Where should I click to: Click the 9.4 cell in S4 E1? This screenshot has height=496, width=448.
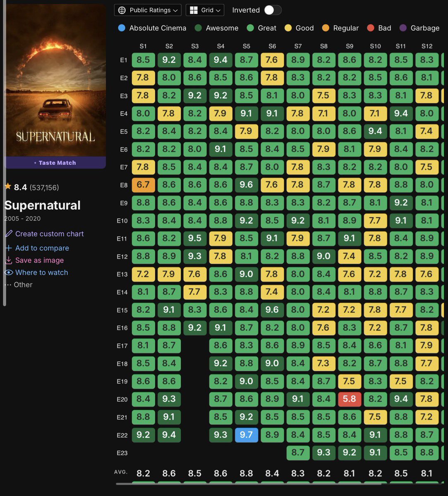[220, 60]
